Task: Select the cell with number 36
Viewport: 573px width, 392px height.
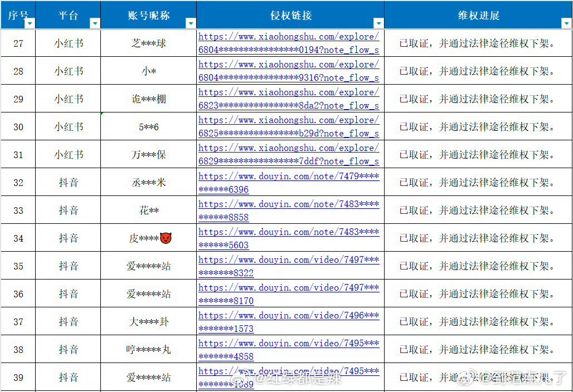Action: [x=18, y=294]
